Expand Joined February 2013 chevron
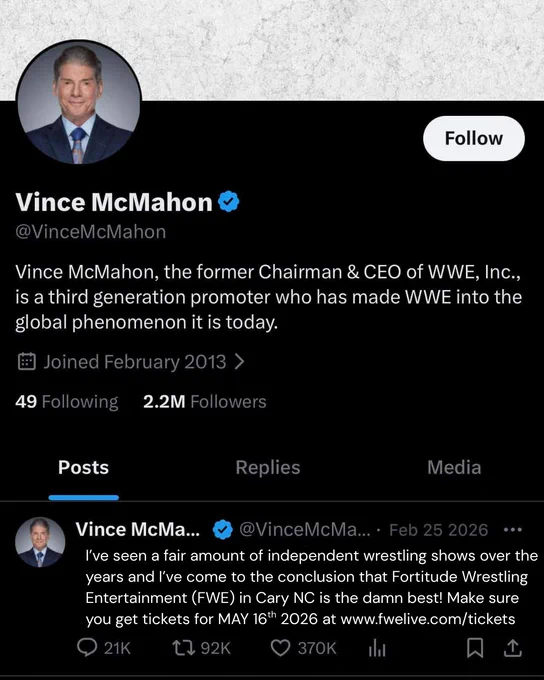Viewport: 544px width, 680px height. coord(239,361)
